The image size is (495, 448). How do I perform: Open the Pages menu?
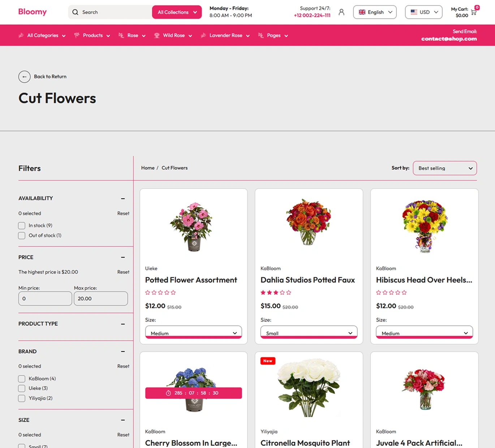click(x=274, y=35)
